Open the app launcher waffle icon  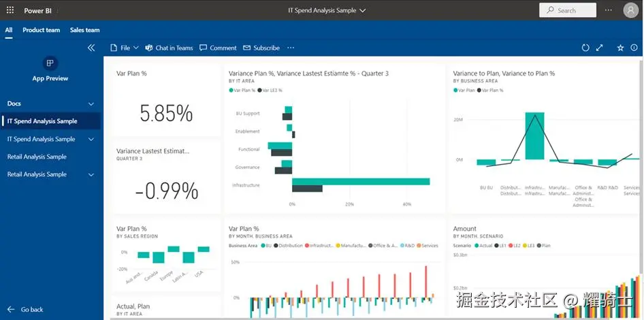click(x=10, y=10)
